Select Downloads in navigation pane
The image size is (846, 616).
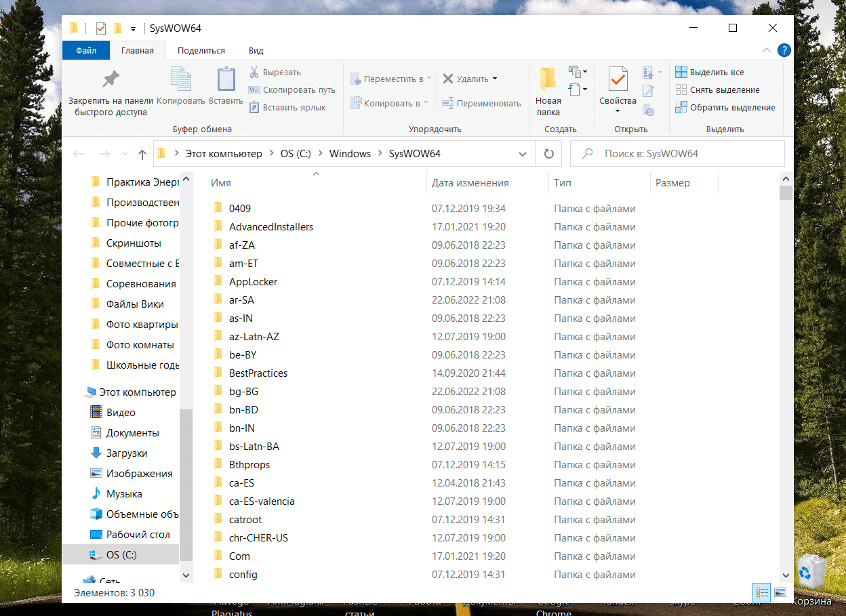tap(126, 453)
